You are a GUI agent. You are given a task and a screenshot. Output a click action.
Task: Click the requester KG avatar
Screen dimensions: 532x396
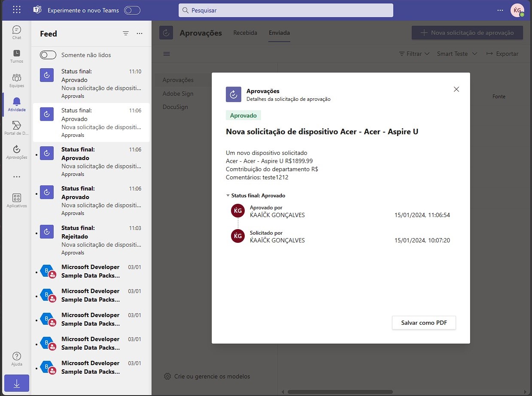[238, 236]
